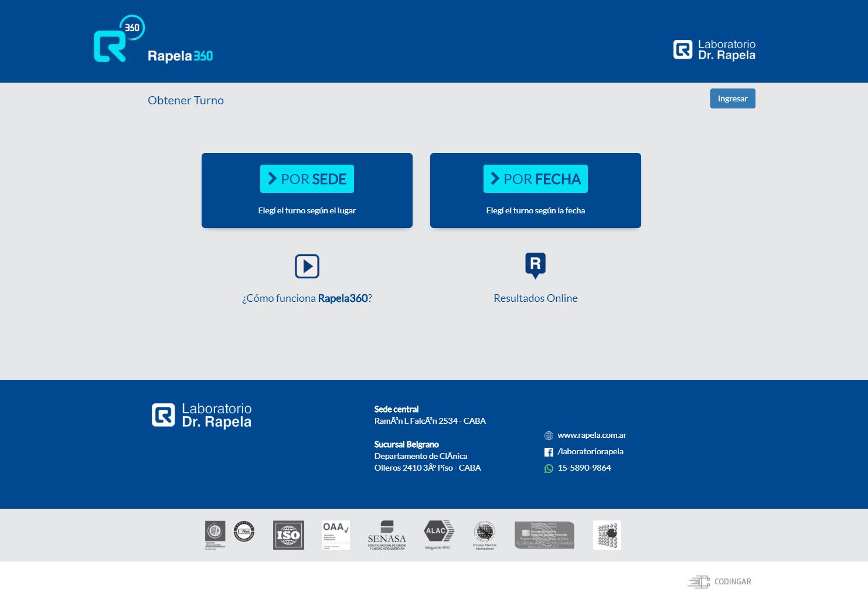Click the 'Olleros 2410' address line
Screen dimensions: 868x616
(x=428, y=468)
